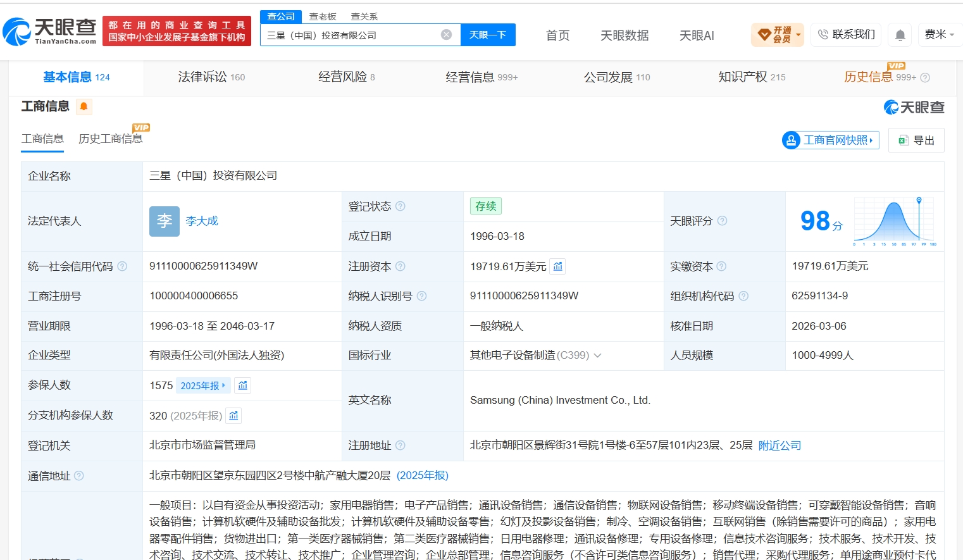Select 工商信息 sub-tab
Screen dimensions: 963x560
click(42, 139)
